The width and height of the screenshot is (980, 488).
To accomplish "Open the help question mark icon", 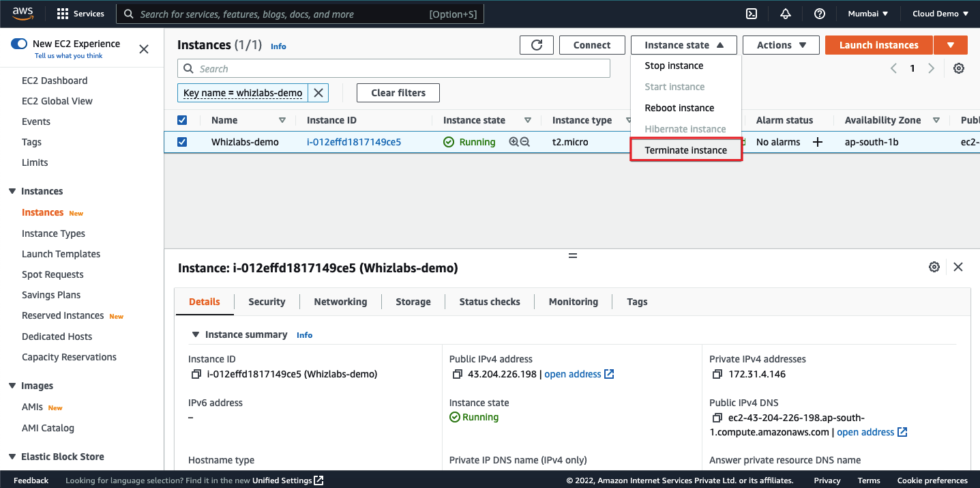I will pos(820,14).
